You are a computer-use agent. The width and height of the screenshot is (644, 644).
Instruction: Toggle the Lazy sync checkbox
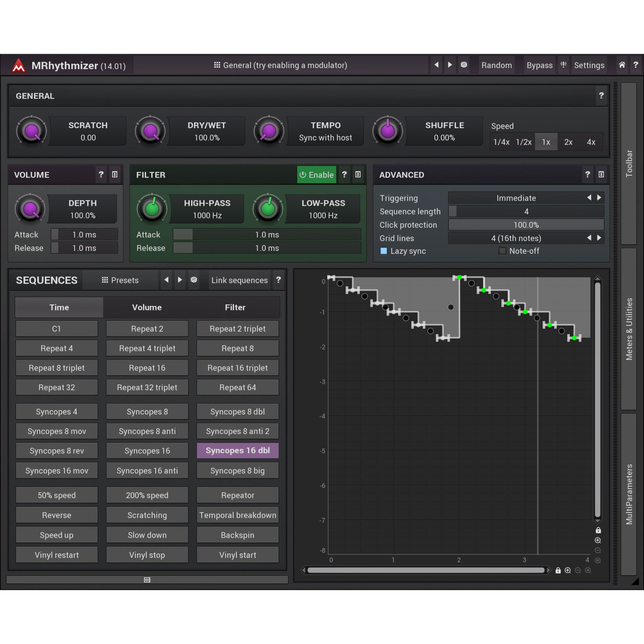(x=384, y=251)
